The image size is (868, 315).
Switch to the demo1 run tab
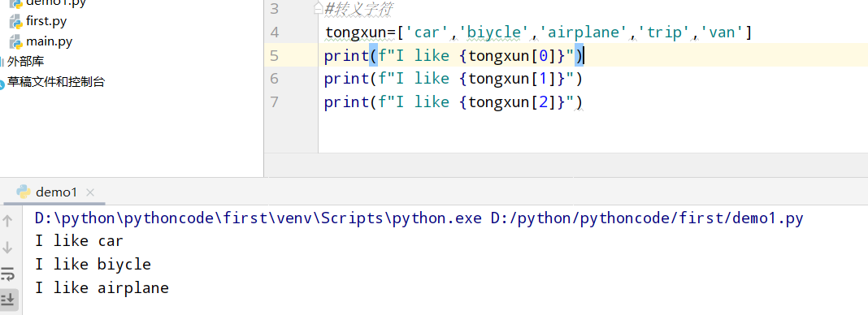56,192
